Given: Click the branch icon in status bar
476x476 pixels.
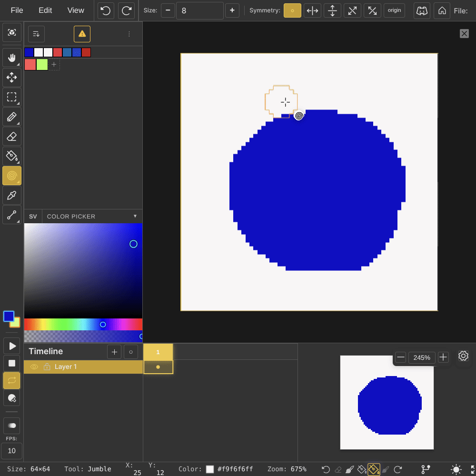Looking at the screenshot, I should (x=426, y=469).
